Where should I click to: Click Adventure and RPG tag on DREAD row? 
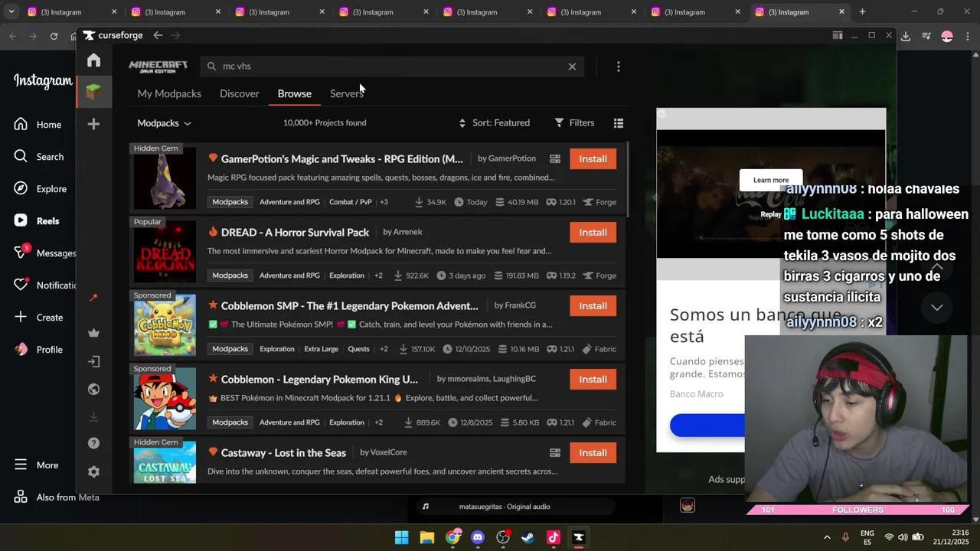click(x=289, y=275)
